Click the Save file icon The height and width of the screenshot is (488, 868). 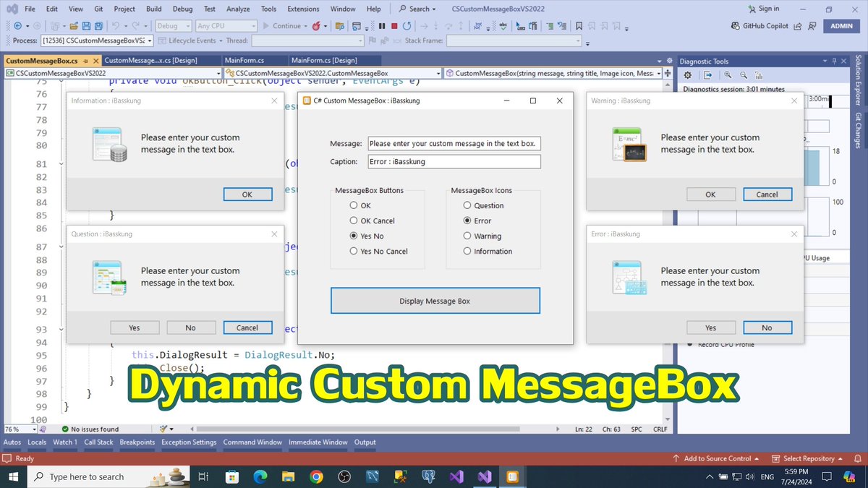point(86,26)
